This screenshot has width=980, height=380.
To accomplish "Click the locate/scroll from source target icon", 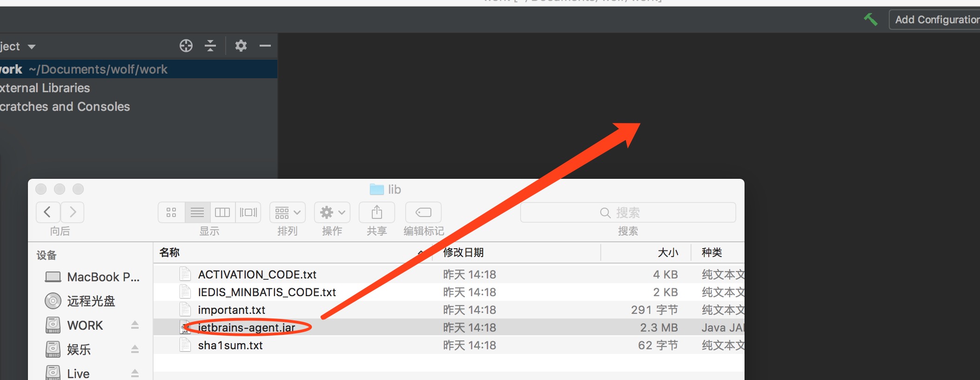I will point(186,46).
